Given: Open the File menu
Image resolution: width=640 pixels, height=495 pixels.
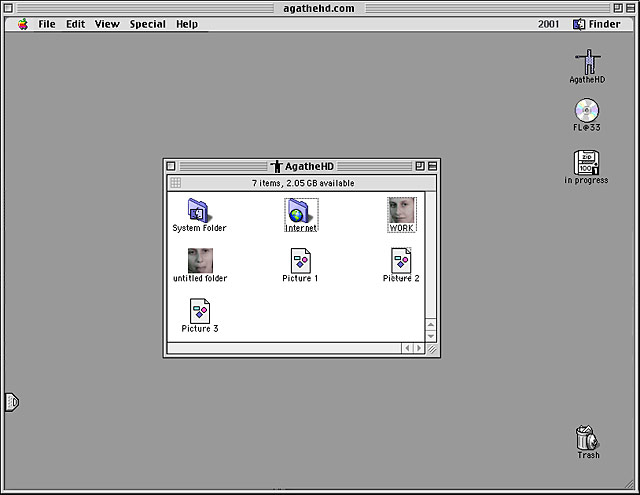Looking at the screenshot, I should 47,24.
